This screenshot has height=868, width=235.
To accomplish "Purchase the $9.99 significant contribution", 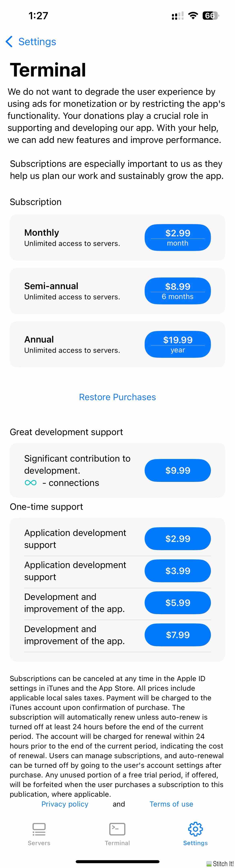I will point(178,470).
